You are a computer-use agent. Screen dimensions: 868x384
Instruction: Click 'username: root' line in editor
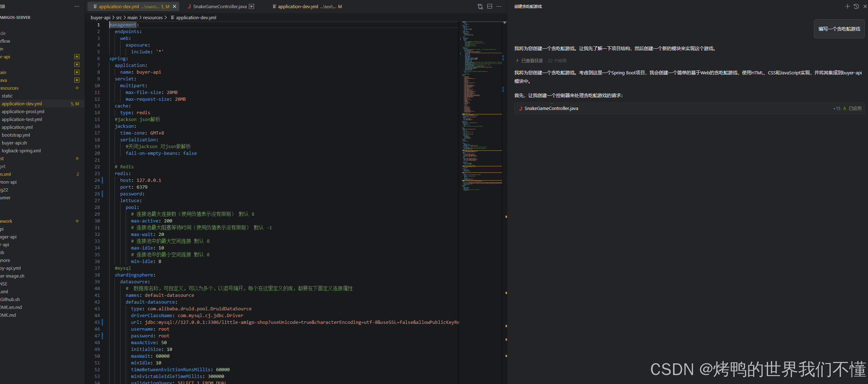[150, 329]
